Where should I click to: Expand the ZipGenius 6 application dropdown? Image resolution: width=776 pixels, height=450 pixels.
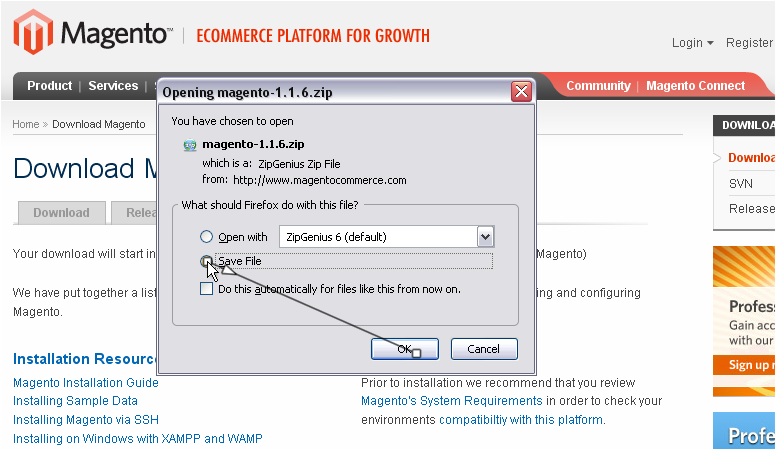click(486, 237)
